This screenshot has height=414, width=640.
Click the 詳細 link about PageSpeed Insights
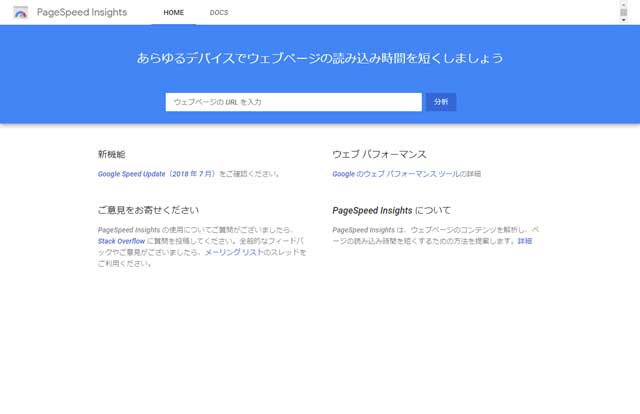click(x=525, y=241)
